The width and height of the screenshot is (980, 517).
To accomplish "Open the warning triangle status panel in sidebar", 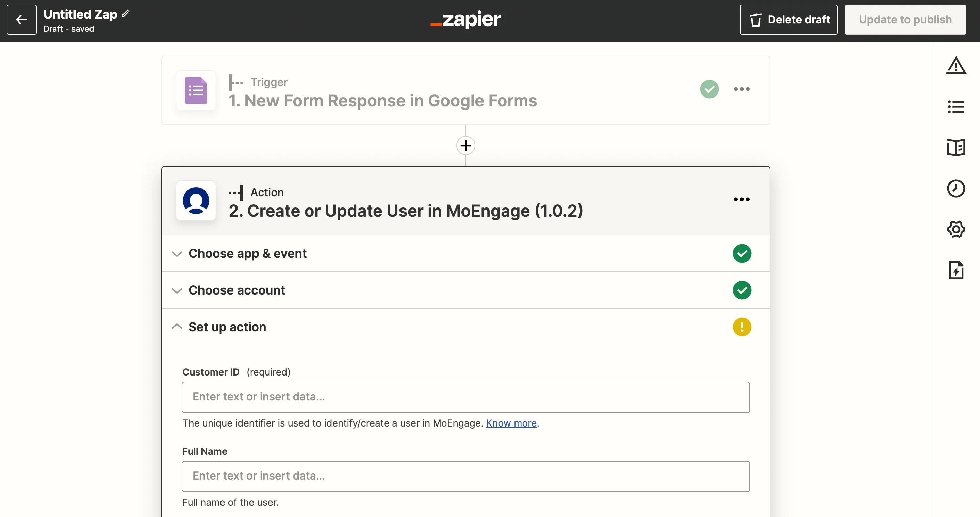I will tap(955, 66).
